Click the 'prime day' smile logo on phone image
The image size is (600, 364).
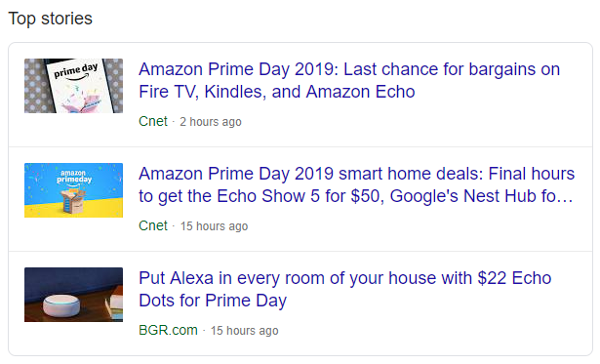pyautogui.click(x=76, y=71)
